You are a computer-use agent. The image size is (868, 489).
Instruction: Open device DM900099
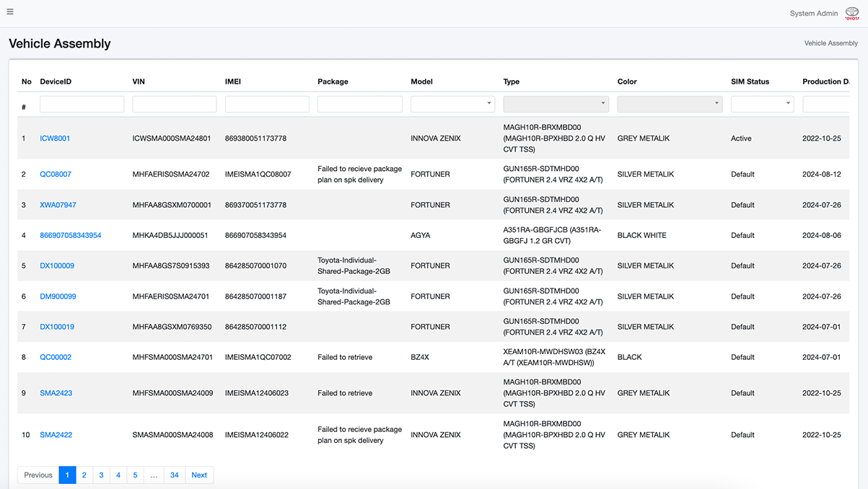[58, 296]
